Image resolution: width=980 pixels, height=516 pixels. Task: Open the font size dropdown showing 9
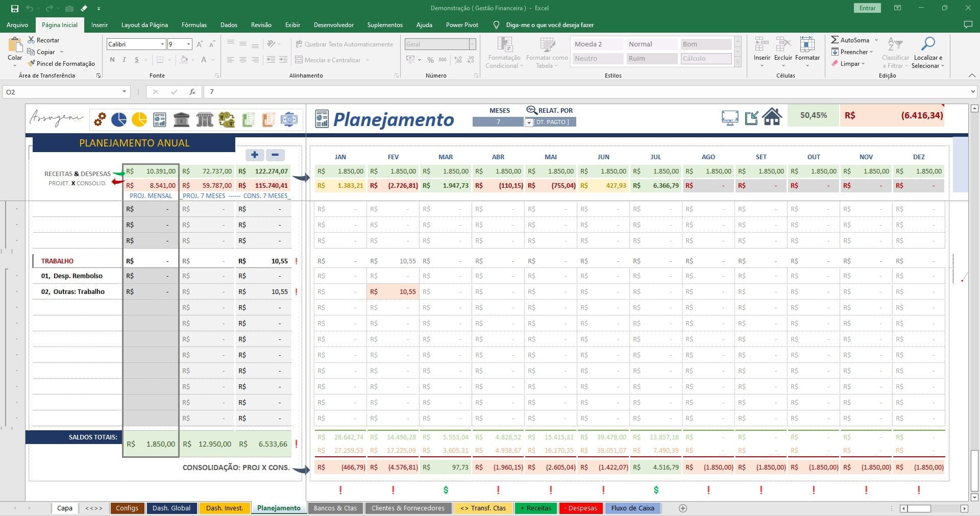pos(188,44)
